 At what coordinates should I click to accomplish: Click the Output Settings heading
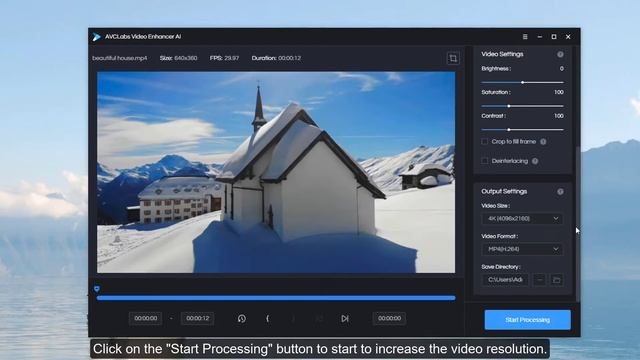coord(504,191)
